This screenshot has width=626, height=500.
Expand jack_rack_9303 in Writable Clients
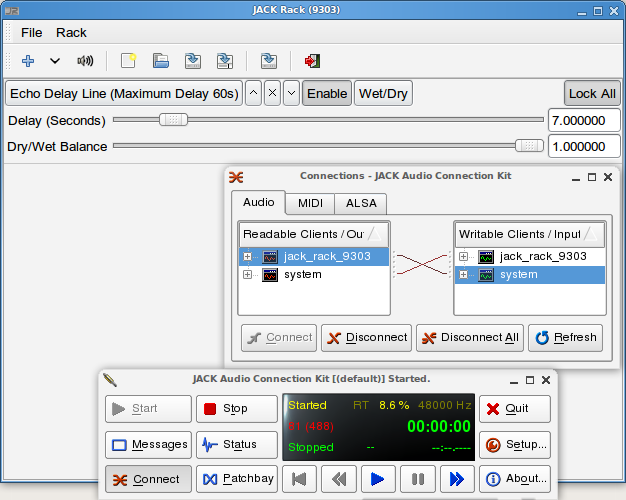[463, 256]
